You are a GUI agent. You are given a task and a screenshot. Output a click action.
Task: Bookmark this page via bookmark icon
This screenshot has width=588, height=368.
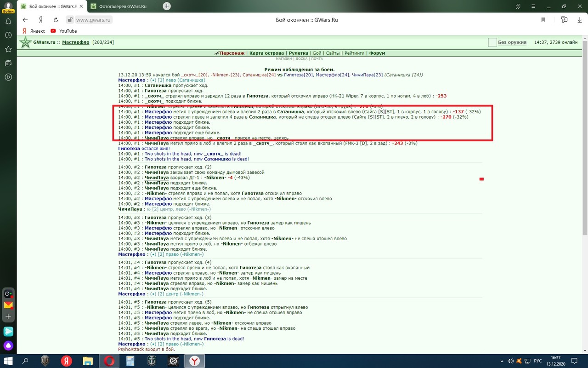coord(543,20)
